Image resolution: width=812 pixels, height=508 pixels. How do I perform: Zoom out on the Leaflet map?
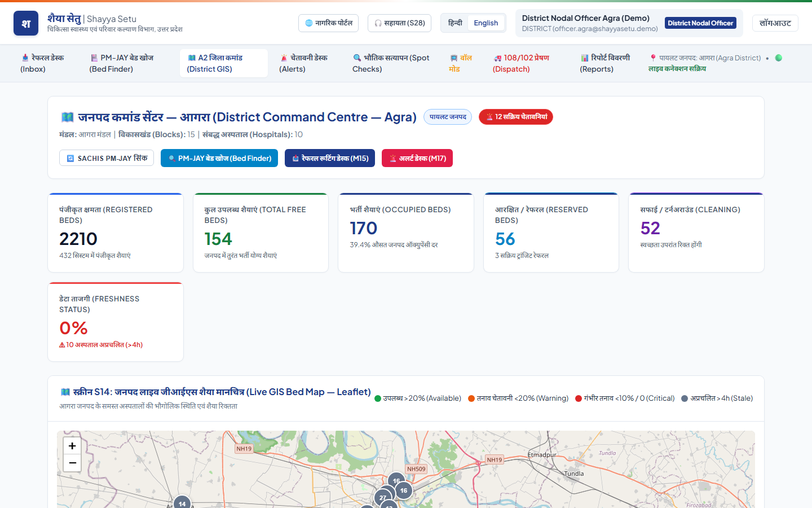[x=72, y=463]
